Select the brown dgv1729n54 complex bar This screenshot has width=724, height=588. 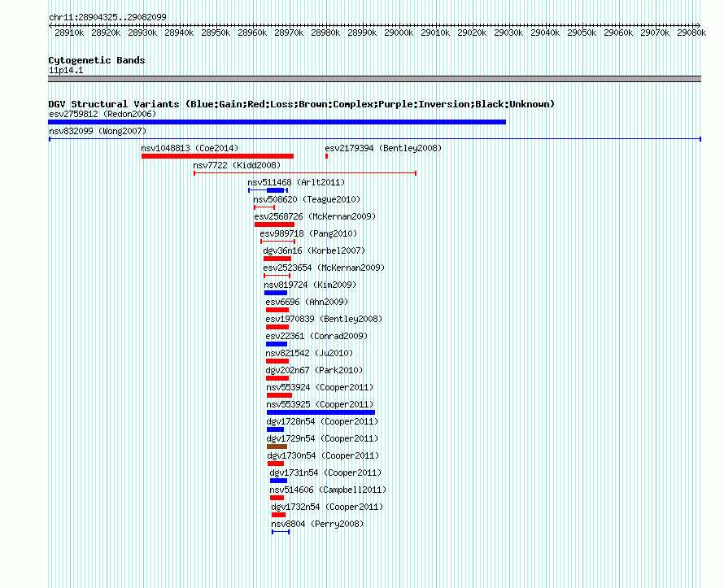(x=277, y=446)
